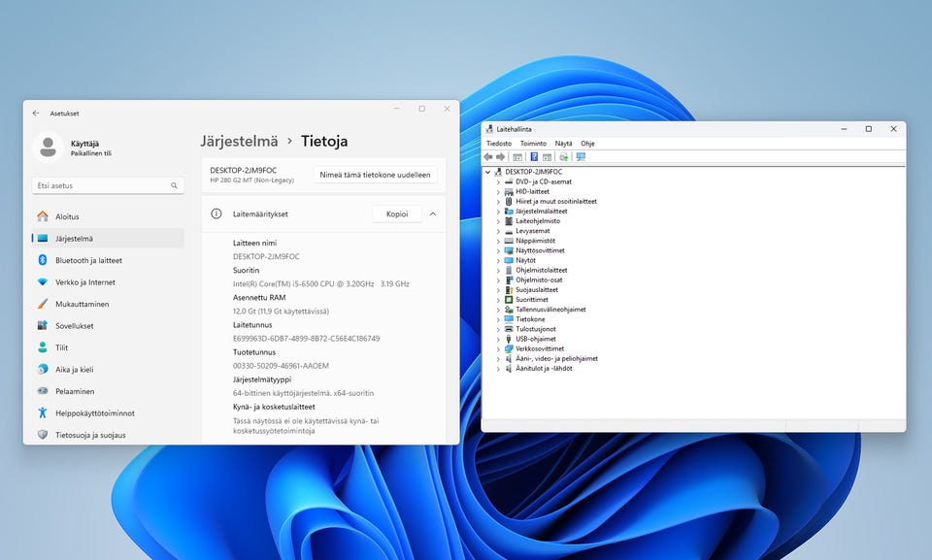Viewport: 932px width, 560px height.
Task: Select the Näppäimistöt keyboard icon in device tree
Action: 508,241
